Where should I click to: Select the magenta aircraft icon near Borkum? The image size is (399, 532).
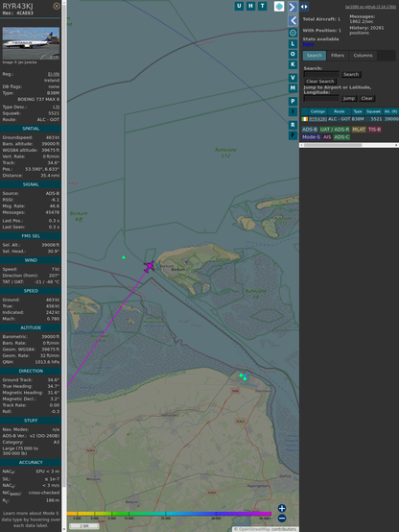[150, 266]
